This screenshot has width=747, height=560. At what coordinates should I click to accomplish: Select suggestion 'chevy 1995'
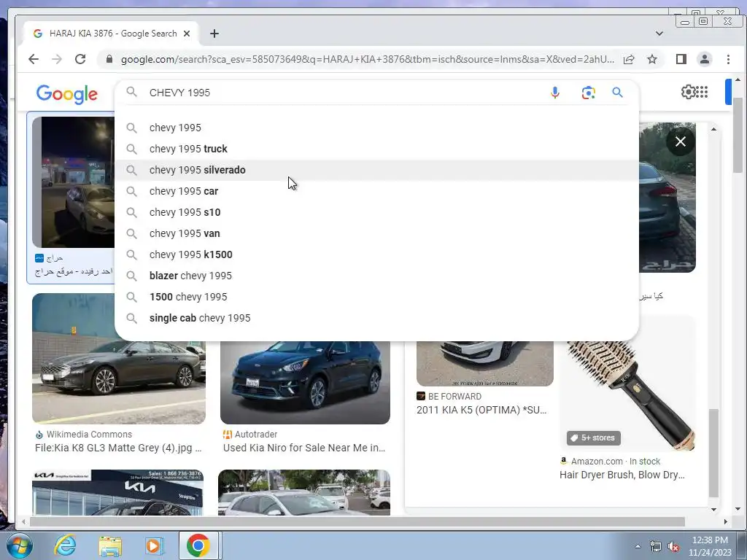376,128
